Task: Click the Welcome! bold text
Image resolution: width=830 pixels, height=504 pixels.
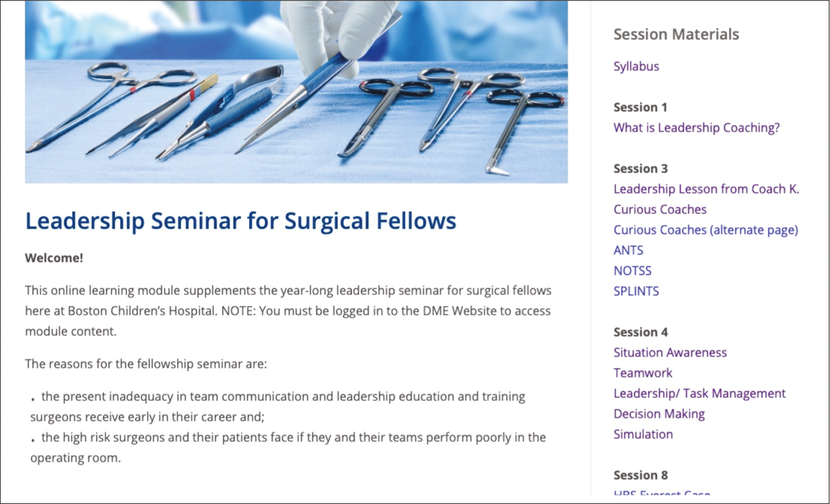Action: (x=54, y=258)
